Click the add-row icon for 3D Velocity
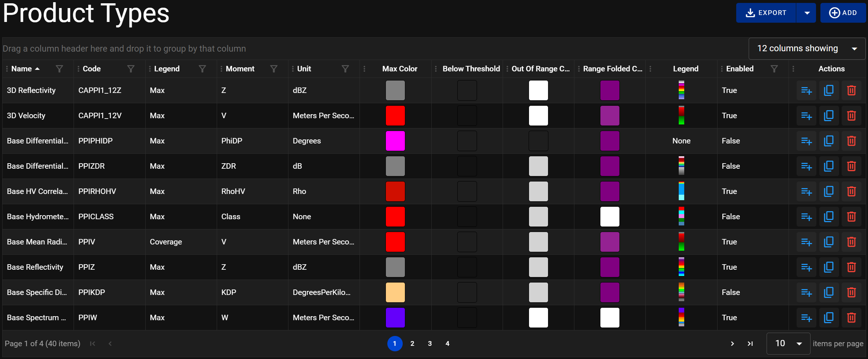This screenshot has height=359, width=868. point(806,116)
